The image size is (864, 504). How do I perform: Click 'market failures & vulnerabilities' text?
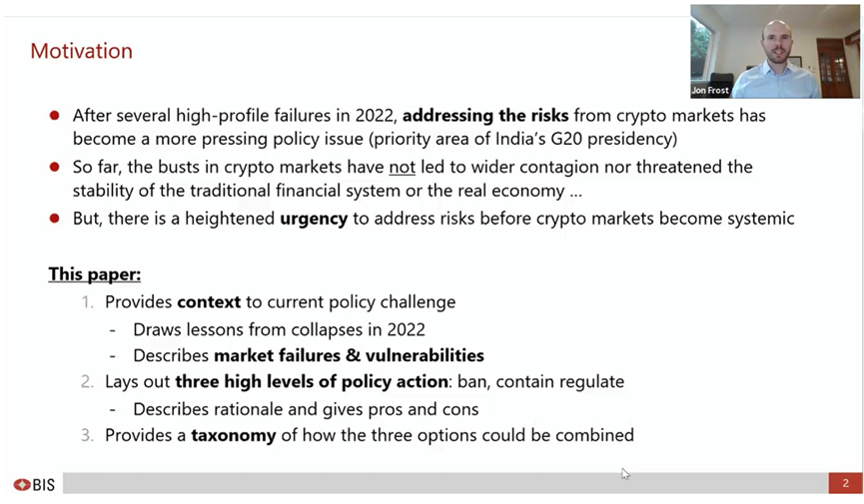pos(349,355)
